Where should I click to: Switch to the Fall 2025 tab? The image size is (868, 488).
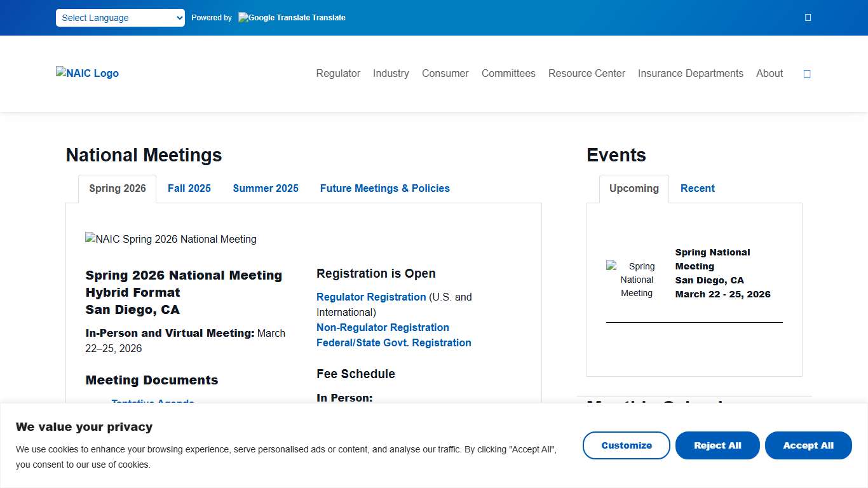click(x=189, y=188)
